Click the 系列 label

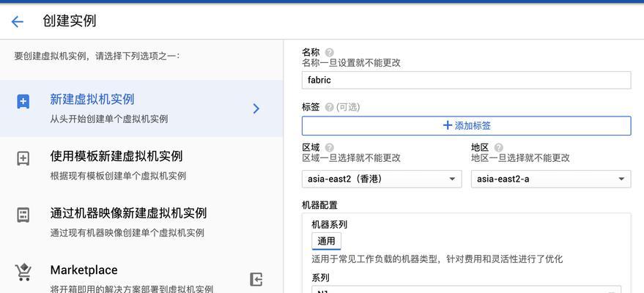pyautogui.click(x=321, y=278)
